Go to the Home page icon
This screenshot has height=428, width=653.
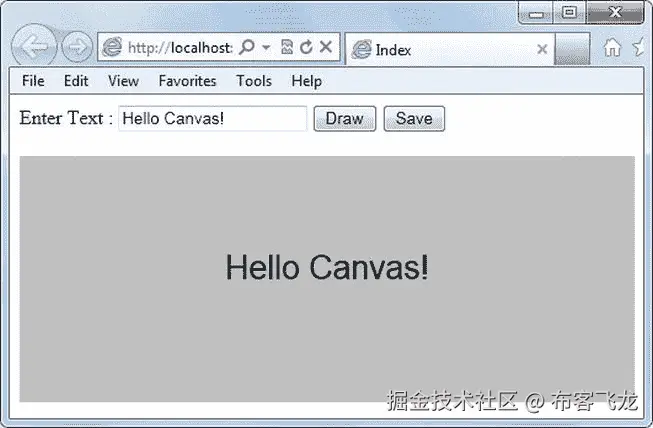click(612, 47)
